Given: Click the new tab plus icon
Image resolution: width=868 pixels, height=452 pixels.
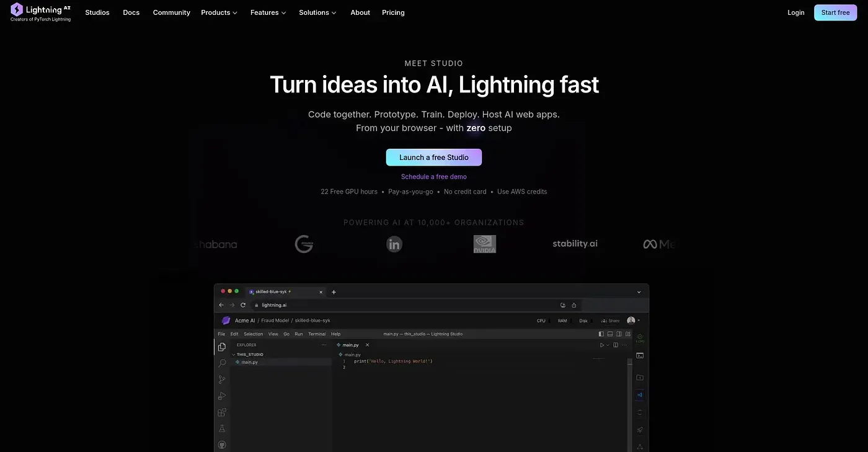Looking at the screenshot, I should (334, 291).
